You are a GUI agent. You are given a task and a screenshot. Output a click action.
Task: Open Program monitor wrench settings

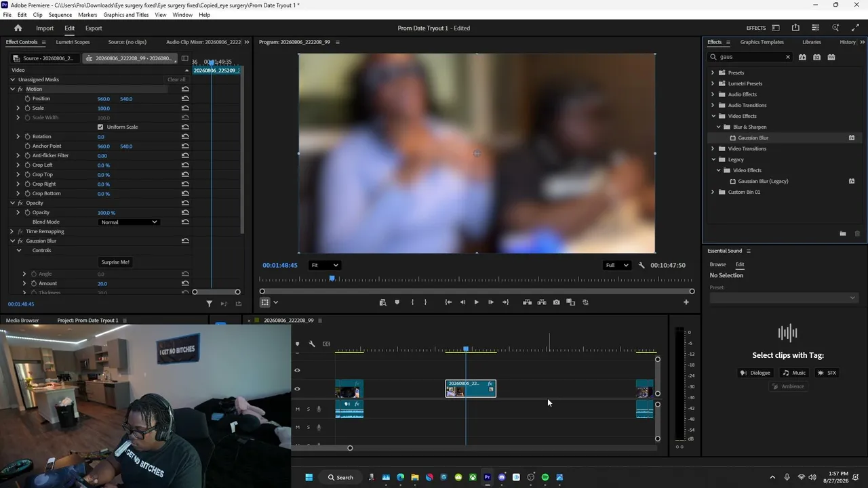642,266
